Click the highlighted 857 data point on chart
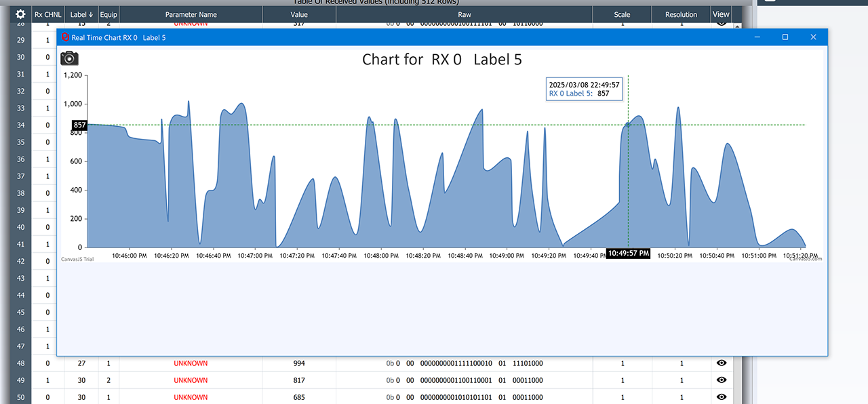The image size is (868, 404). [x=628, y=125]
